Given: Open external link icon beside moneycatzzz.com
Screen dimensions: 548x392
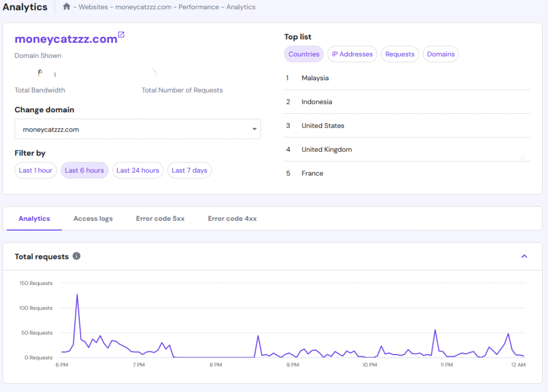Looking at the screenshot, I should pos(121,34).
